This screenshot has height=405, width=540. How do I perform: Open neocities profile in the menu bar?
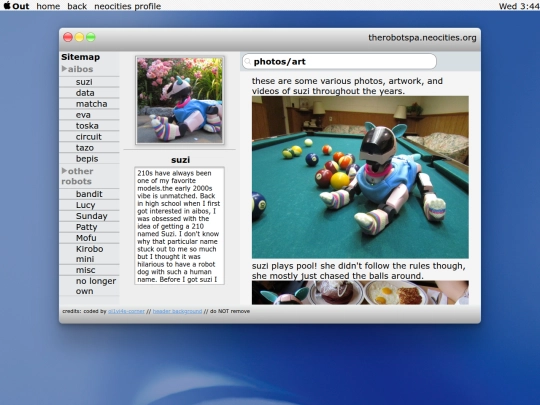[x=127, y=6]
